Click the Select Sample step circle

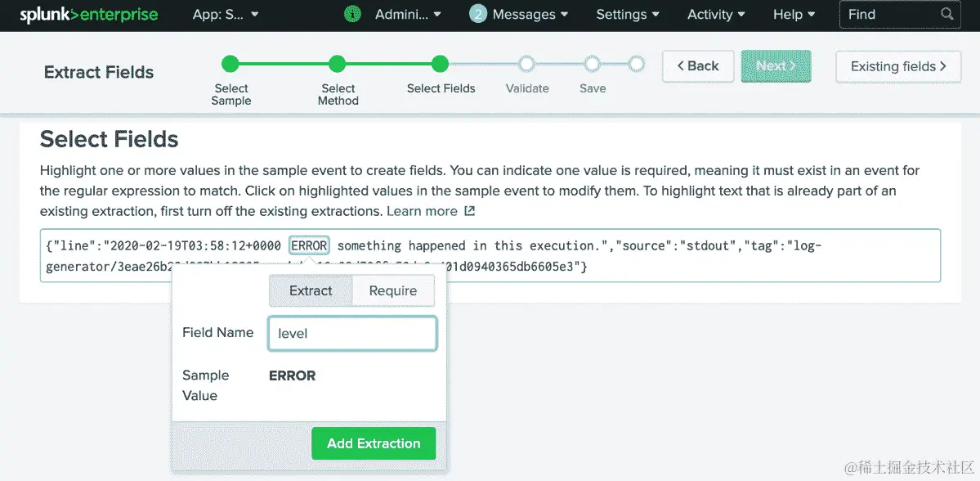point(230,63)
